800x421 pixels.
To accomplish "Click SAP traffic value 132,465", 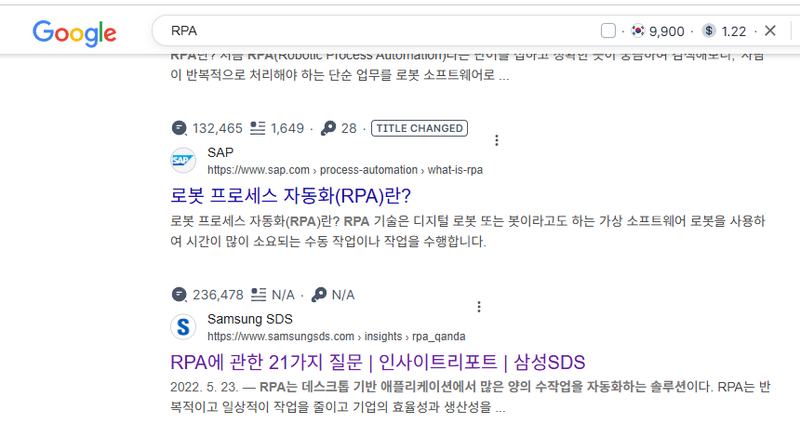I will (217, 129).
